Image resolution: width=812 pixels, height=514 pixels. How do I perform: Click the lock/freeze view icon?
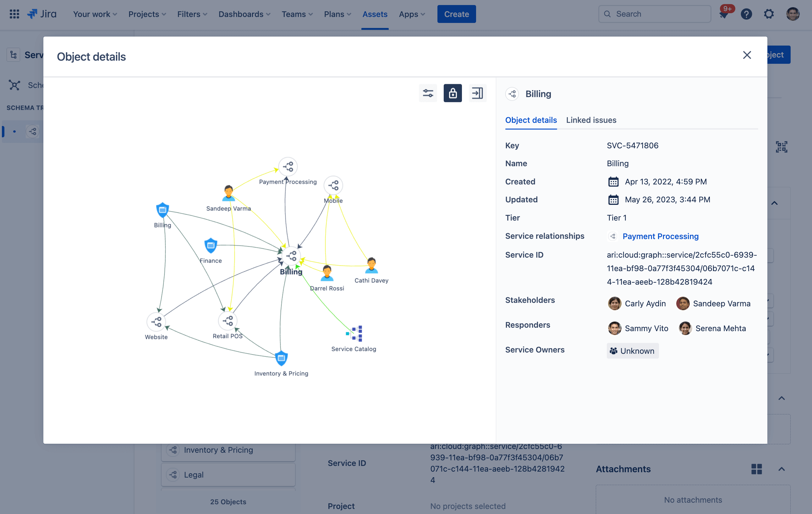(x=453, y=92)
